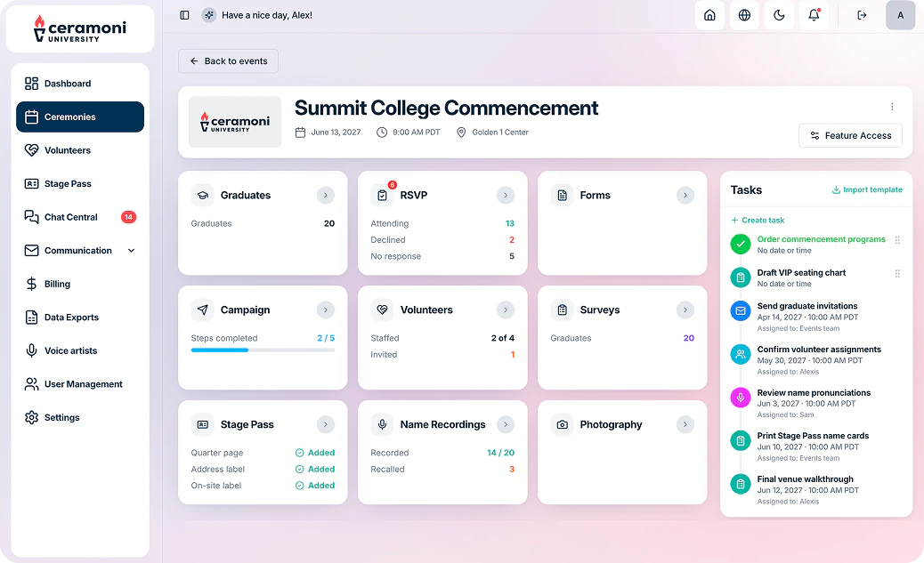Click drag handle for Draft VIP seating chart

point(897,274)
